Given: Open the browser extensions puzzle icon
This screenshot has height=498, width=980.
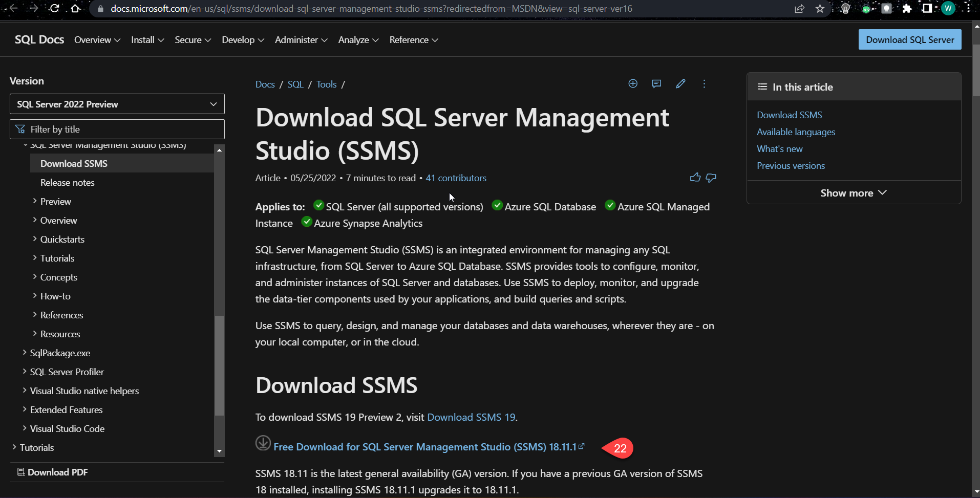Looking at the screenshot, I should [907, 9].
